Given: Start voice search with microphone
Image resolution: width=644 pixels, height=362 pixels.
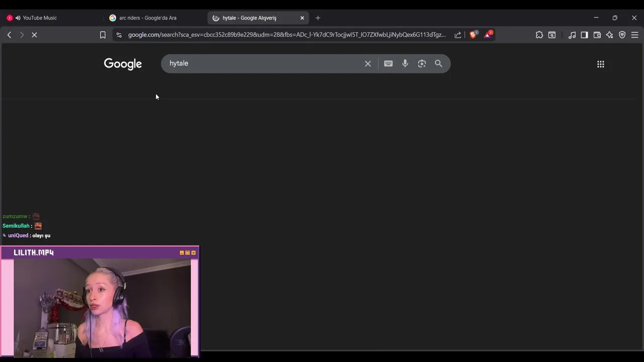Looking at the screenshot, I should tap(405, 63).
